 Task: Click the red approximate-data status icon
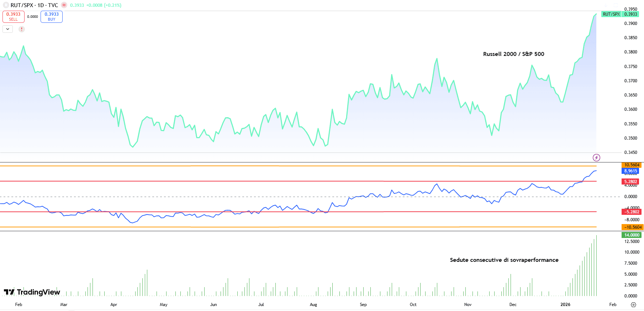[64, 5]
